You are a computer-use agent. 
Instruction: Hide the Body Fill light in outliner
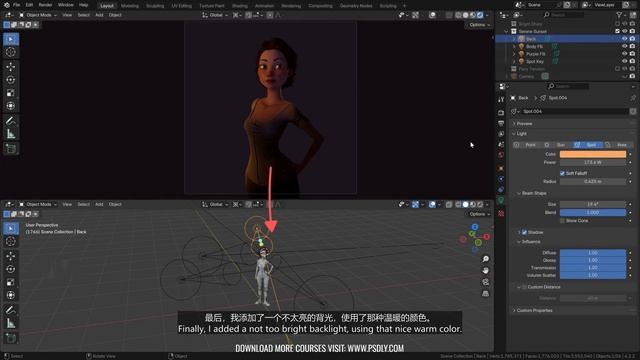[624, 47]
